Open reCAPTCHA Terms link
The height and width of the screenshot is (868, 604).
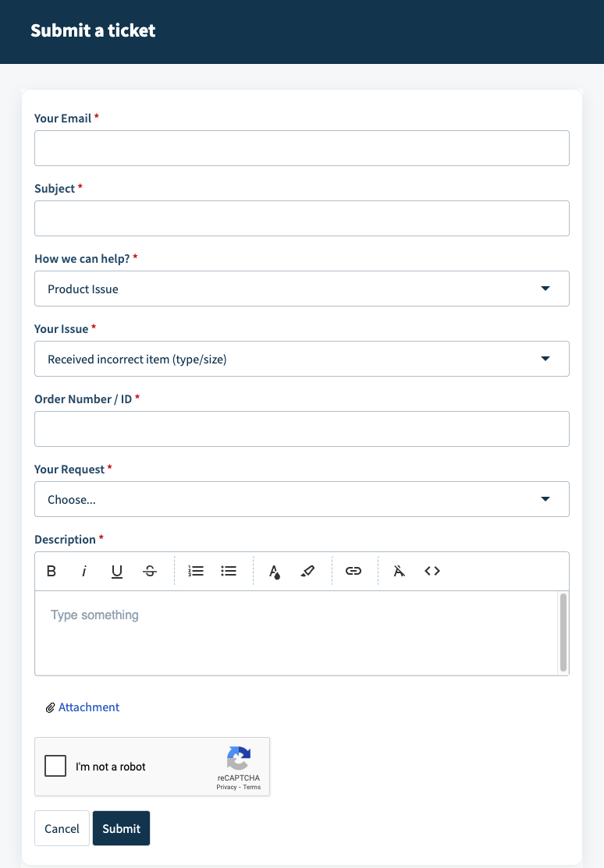tap(251, 787)
